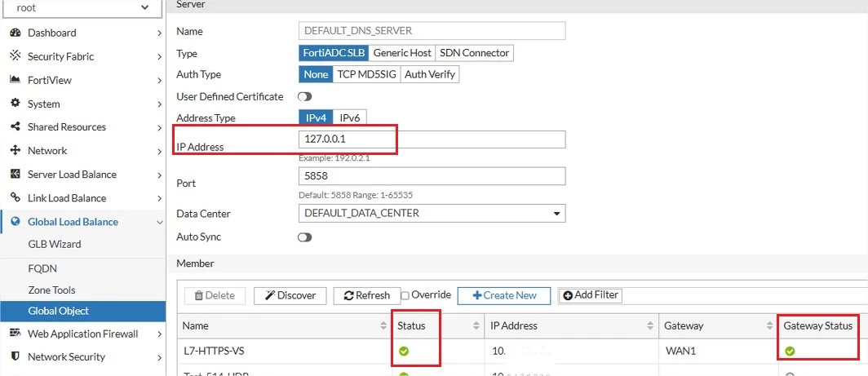Click the Web Application Firewall icon
The image size is (868, 376).
coord(15,334)
